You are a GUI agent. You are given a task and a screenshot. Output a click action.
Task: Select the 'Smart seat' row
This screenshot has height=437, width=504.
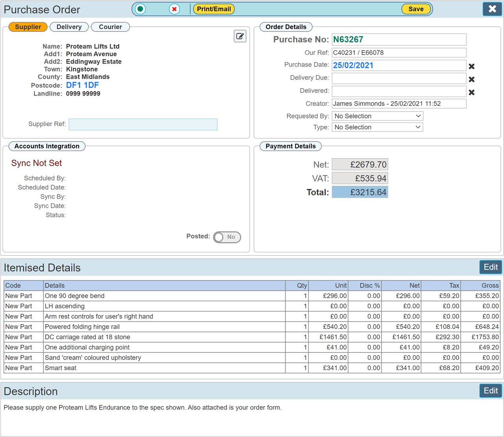point(252,368)
